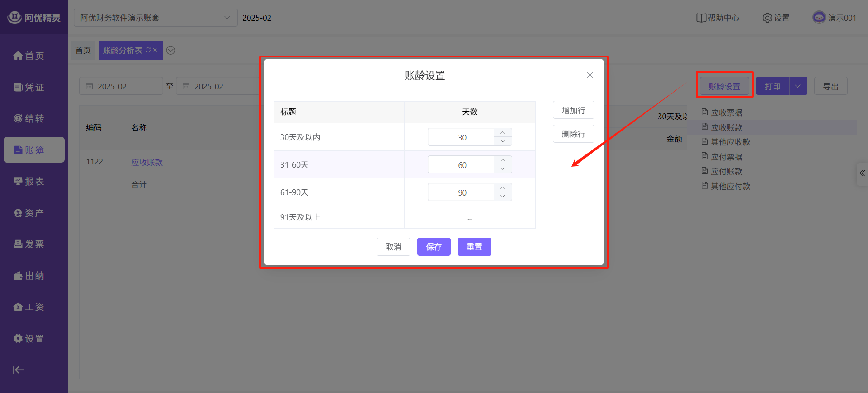Expand the 打印 print options arrow
Viewport: 868px width, 393px height.
(x=798, y=86)
